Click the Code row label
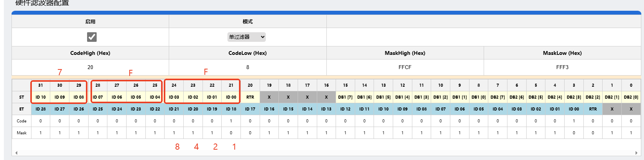Screen dimensions: 644x160 point(21,121)
